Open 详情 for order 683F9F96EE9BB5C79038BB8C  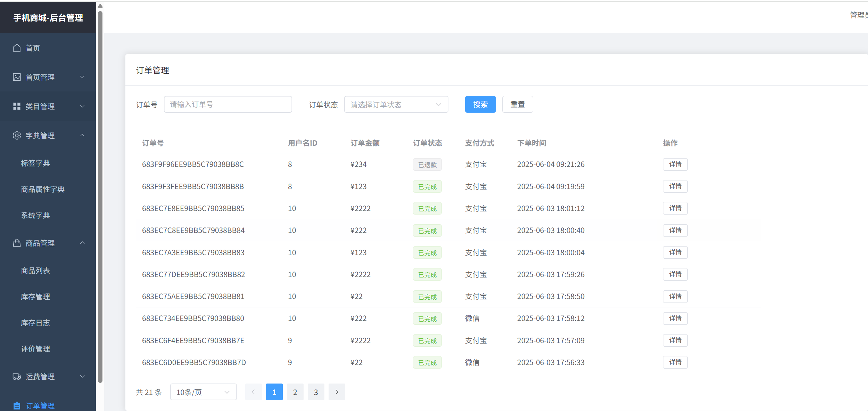tap(675, 164)
